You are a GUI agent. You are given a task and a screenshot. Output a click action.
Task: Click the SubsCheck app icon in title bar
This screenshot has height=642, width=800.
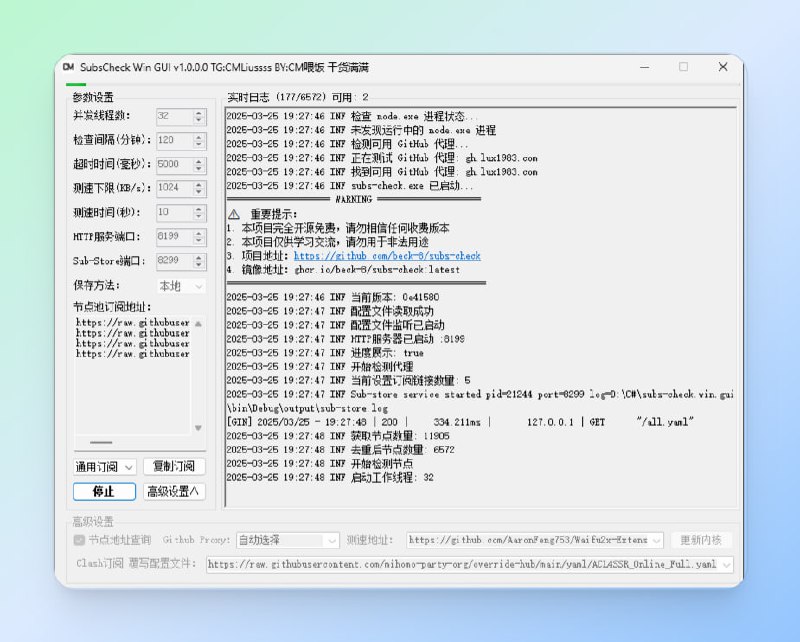coord(68,67)
